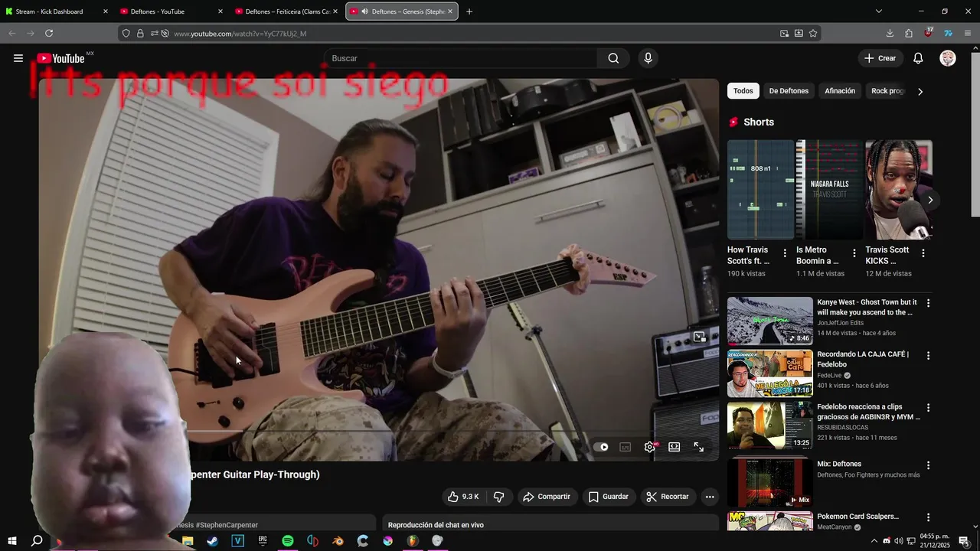The image size is (980, 551).
Task: Open video player settings gear
Action: (650, 447)
